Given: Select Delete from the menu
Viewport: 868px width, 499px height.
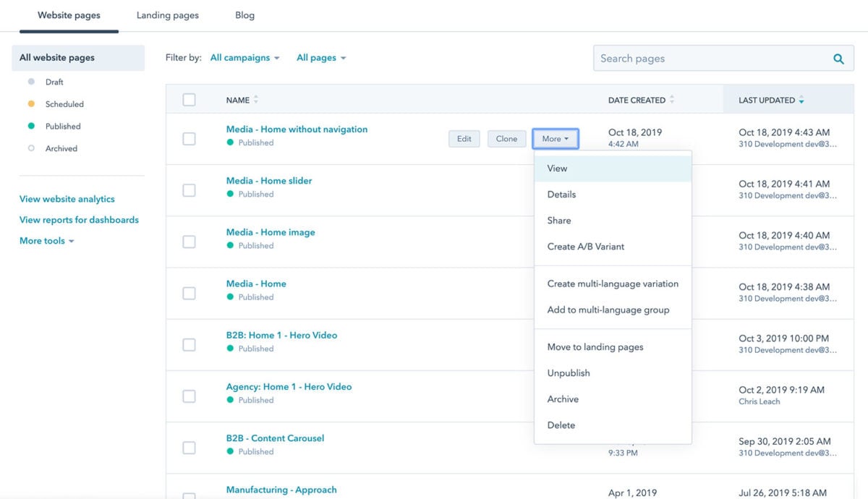Looking at the screenshot, I should (x=613, y=425).
